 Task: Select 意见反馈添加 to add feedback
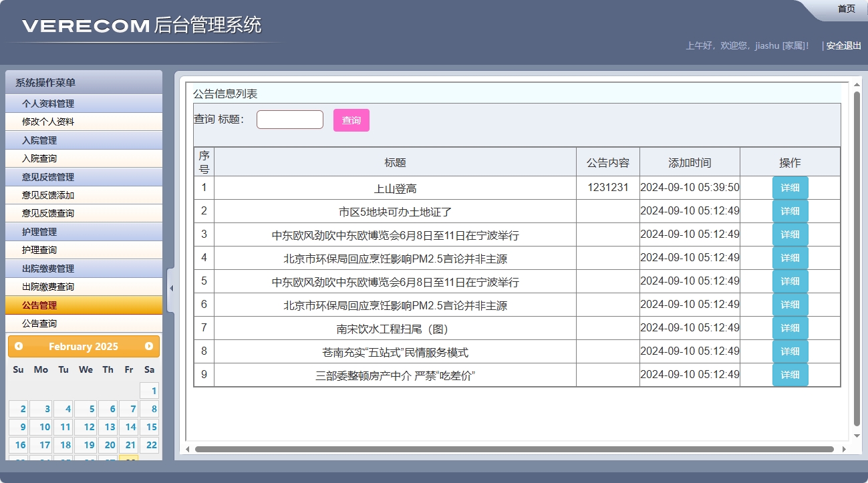[x=84, y=195]
